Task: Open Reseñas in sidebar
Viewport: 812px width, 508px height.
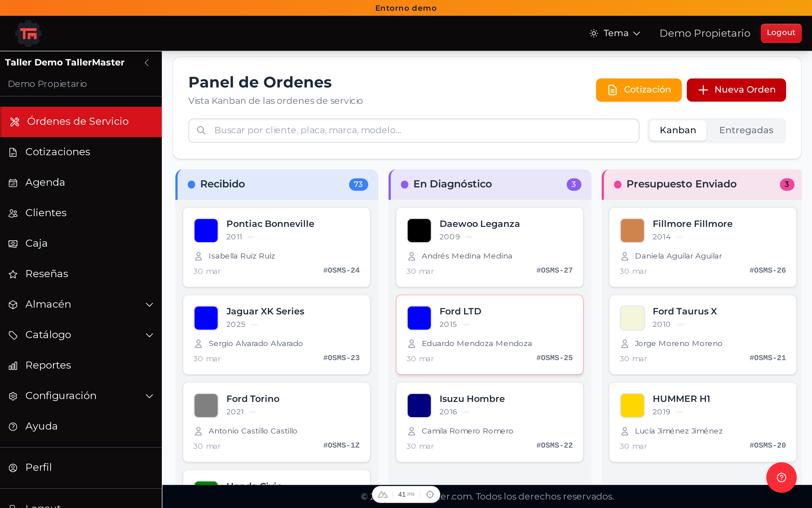Action: (81, 274)
